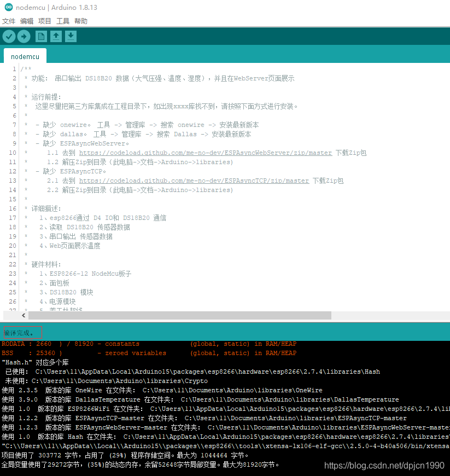Click the line '硬件材料:'
Screen dimensions: 450x476
(46, 264)
